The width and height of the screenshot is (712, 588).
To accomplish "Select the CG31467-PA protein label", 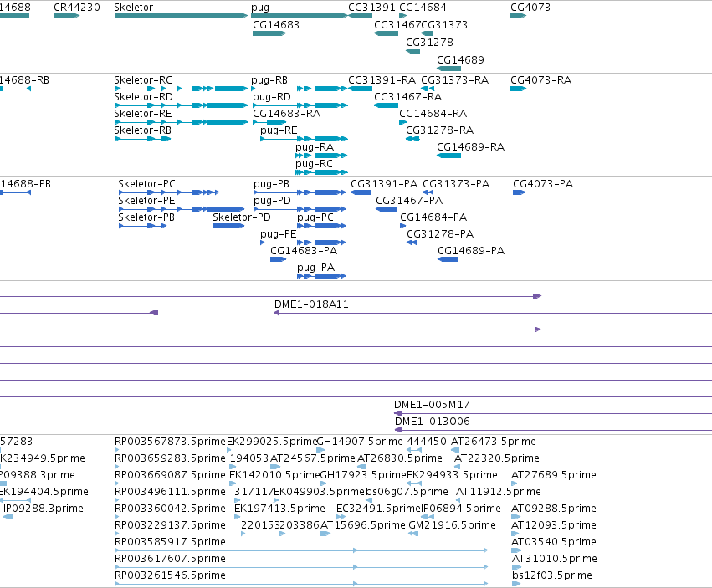I will (x=409, y=201).
